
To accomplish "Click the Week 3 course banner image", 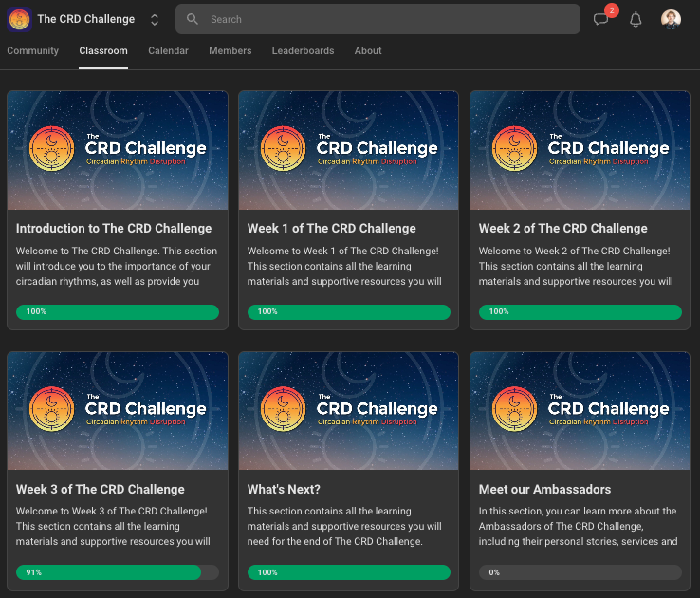I will click(117, 411).
